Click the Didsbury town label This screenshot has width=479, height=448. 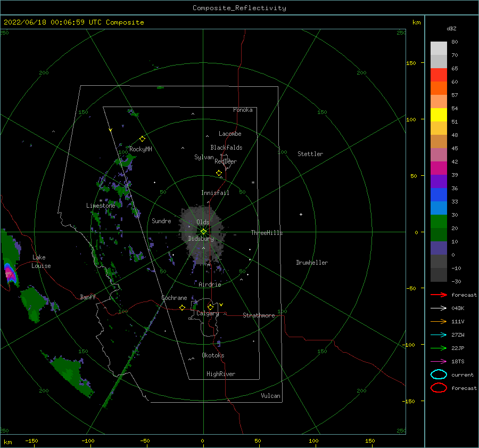pos(201,239)
